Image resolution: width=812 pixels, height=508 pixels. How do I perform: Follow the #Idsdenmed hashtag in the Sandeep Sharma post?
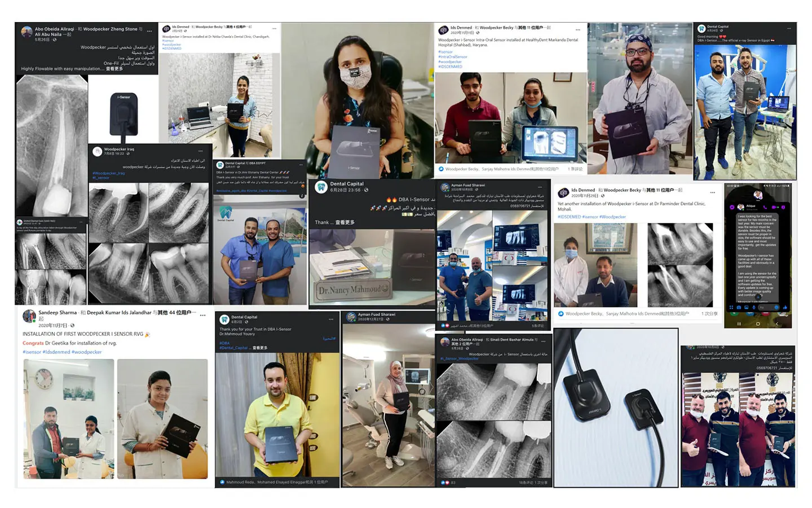tap(56, 352)
